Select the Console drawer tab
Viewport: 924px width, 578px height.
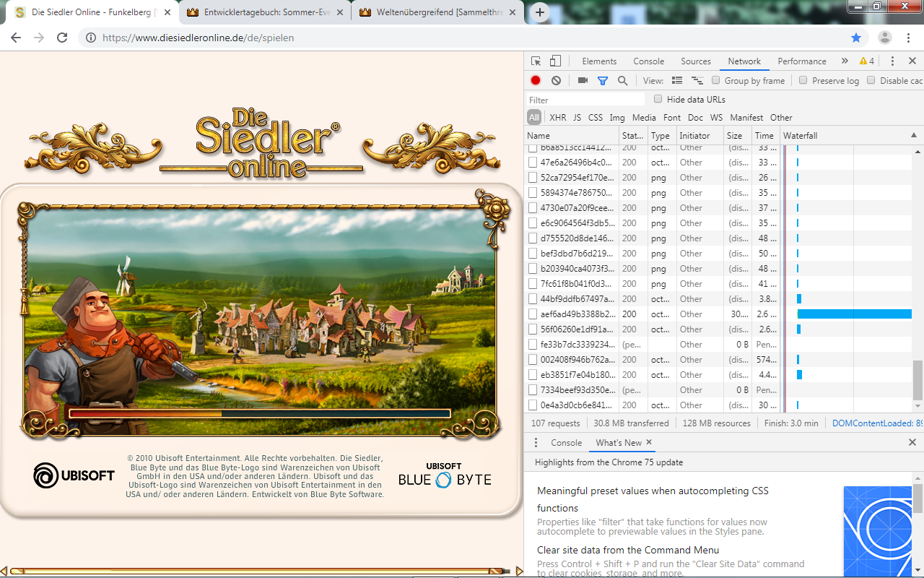566,443
